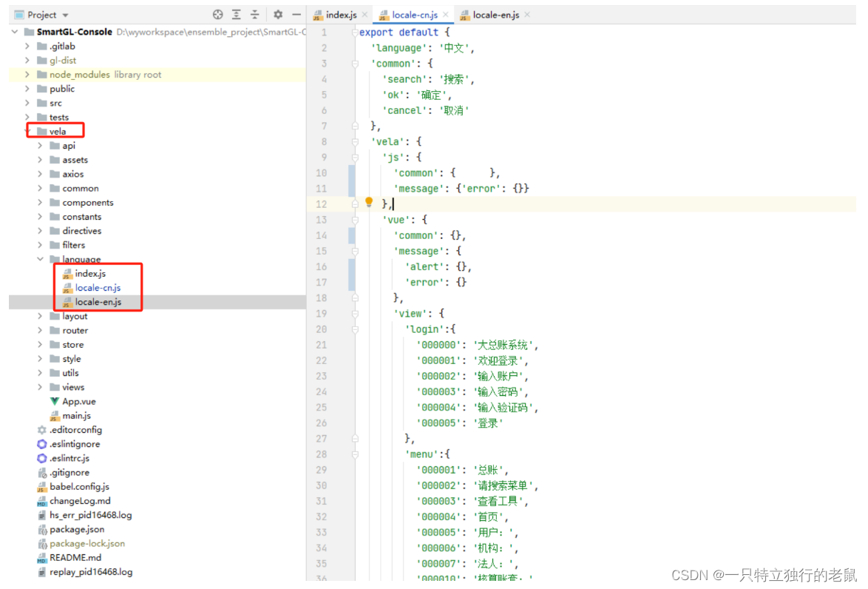This screenshot has width=868, height=589.
Task: Select the utils folder
Action: 70,374
